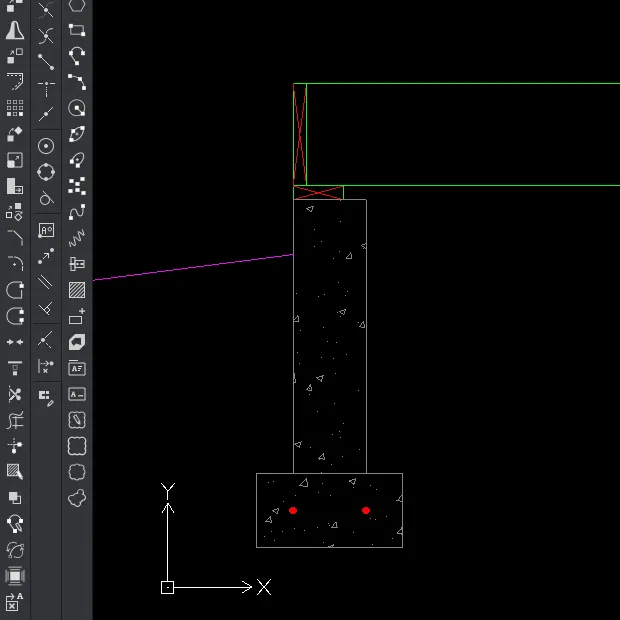
Task: Click the UCS origin square icon
Action: (x=167, y=587)
